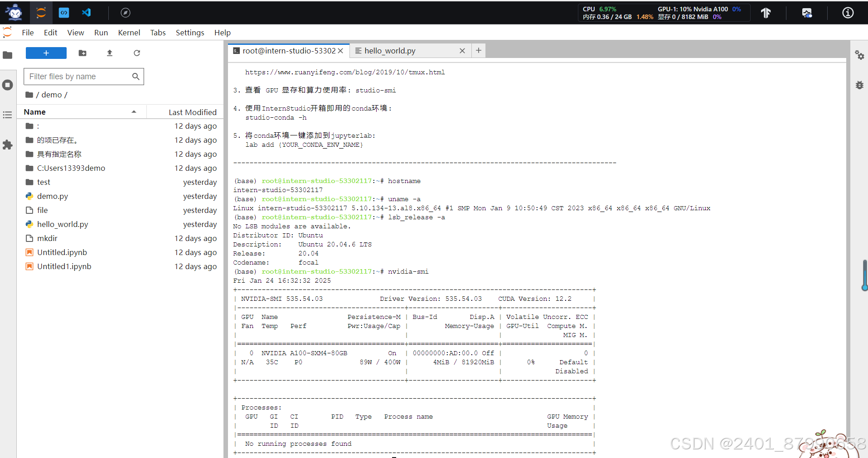Create a new folder with folder-plus icon
This screenshot has width=868, height=458.
[x=82, y=53]
